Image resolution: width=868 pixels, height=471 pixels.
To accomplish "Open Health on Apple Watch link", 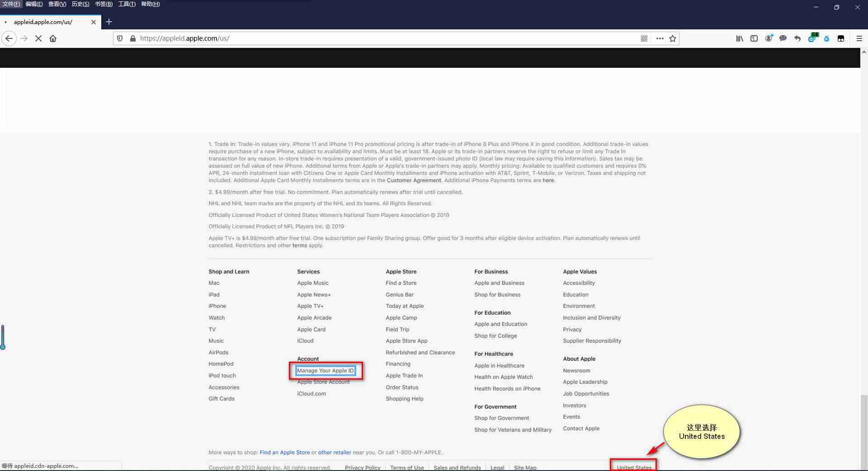I will 503,377.
